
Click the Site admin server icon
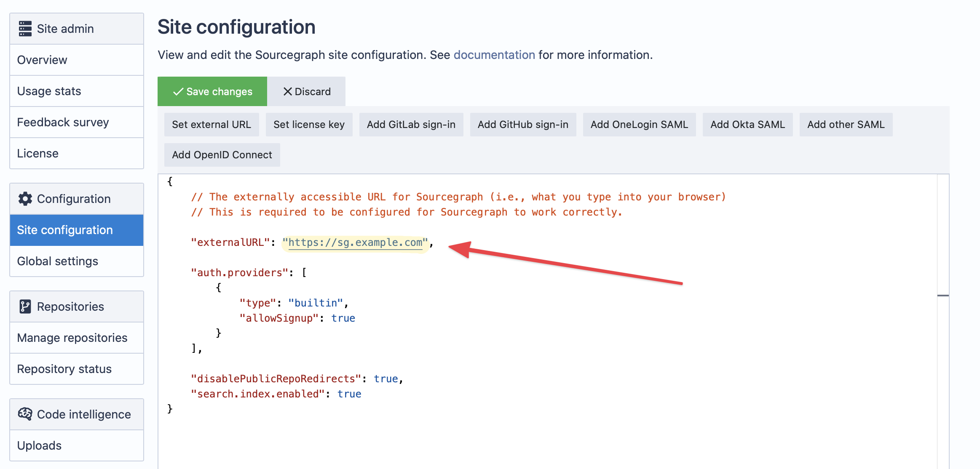pyautogui.click(x=25, y=29)
